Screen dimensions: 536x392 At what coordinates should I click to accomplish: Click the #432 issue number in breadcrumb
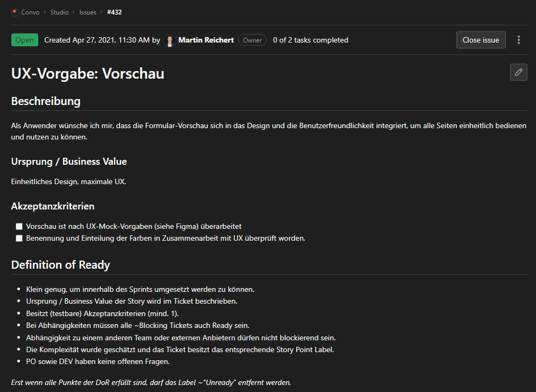[x=114, y=12]
